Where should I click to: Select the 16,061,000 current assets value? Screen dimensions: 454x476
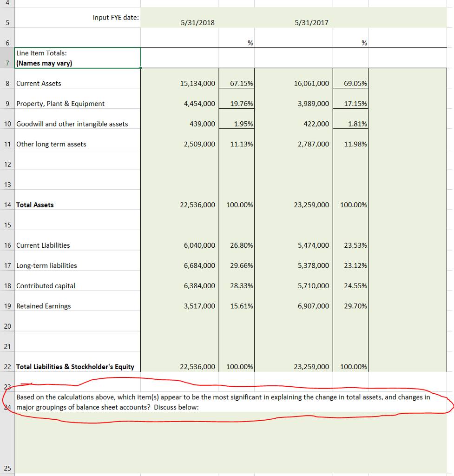click(x=294, y=78)
